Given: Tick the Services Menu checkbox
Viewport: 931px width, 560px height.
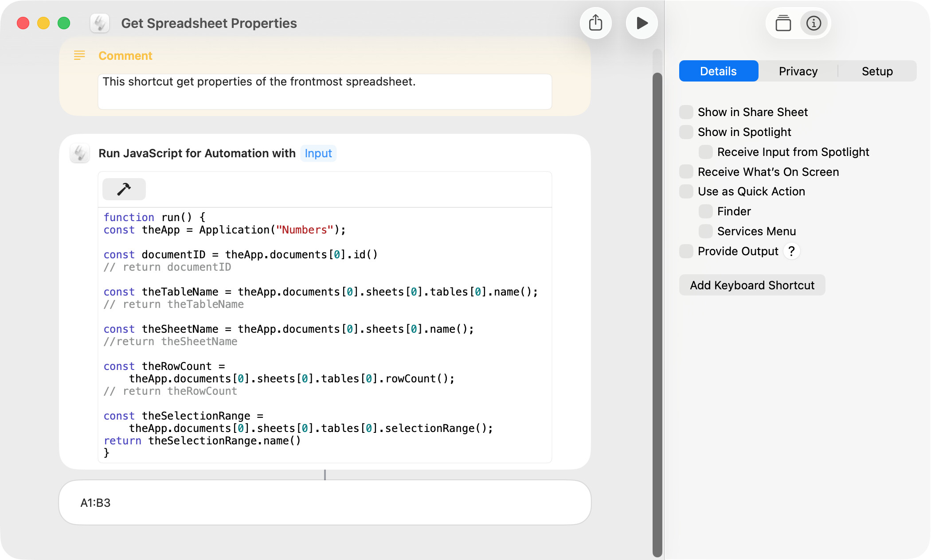Looking at the screenshot, I should (x=705, y=231).
